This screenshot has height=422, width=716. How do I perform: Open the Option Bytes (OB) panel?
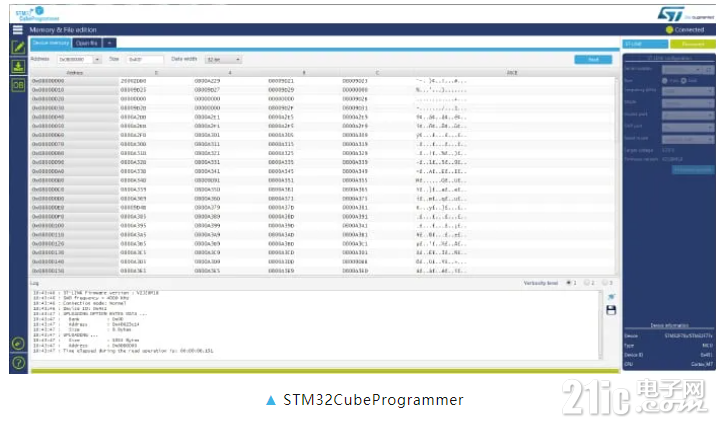[18, 85]
